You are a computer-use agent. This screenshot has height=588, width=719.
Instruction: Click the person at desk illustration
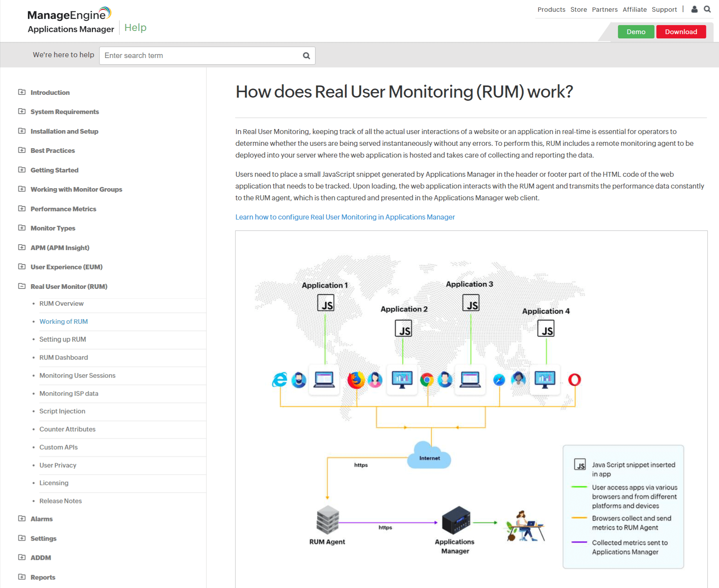point(525,526)
